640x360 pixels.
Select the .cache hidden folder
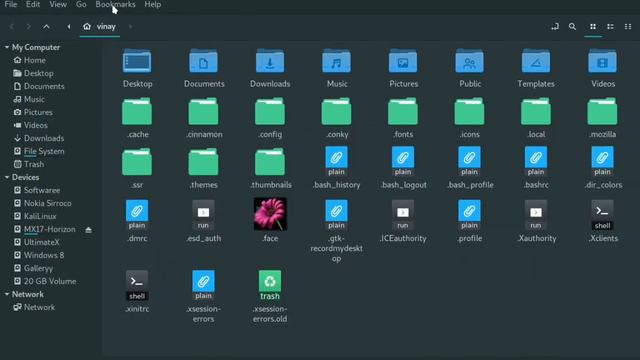(x=137, y=111)
